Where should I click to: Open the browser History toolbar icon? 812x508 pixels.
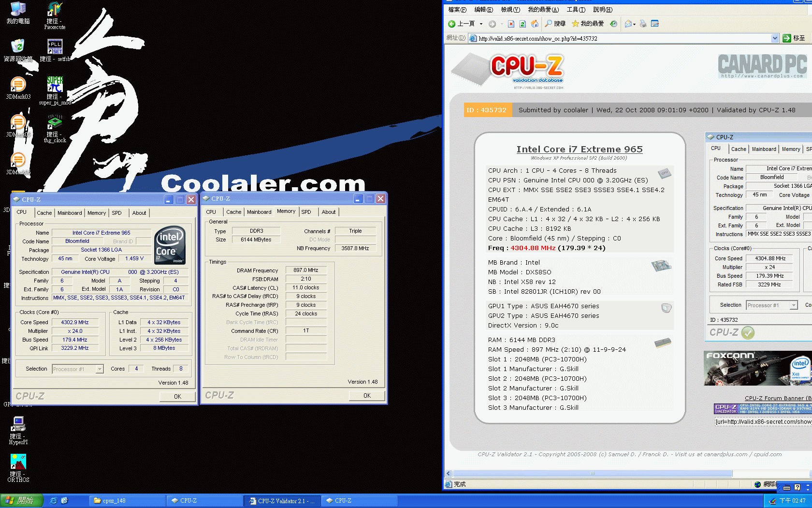click(613, 24)
